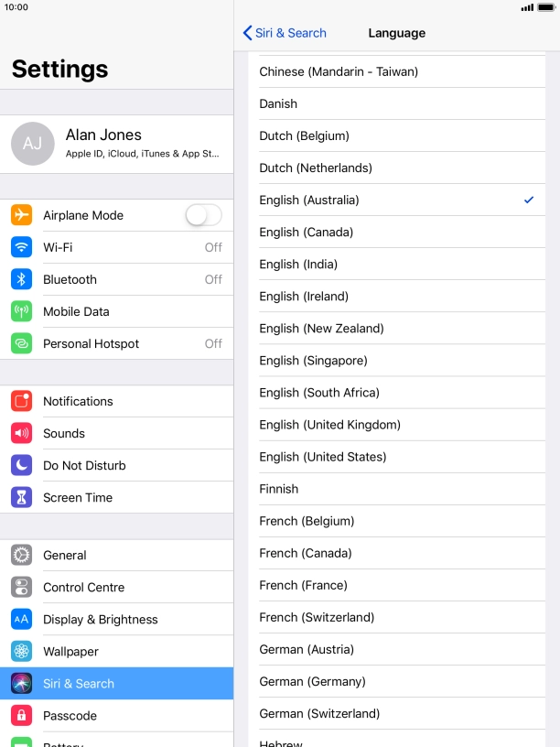Image resolution: width=560 pixels, height=747 pixels.
Task: Choose Dutch (Belgium) language
Action: [x=397, y=135]
